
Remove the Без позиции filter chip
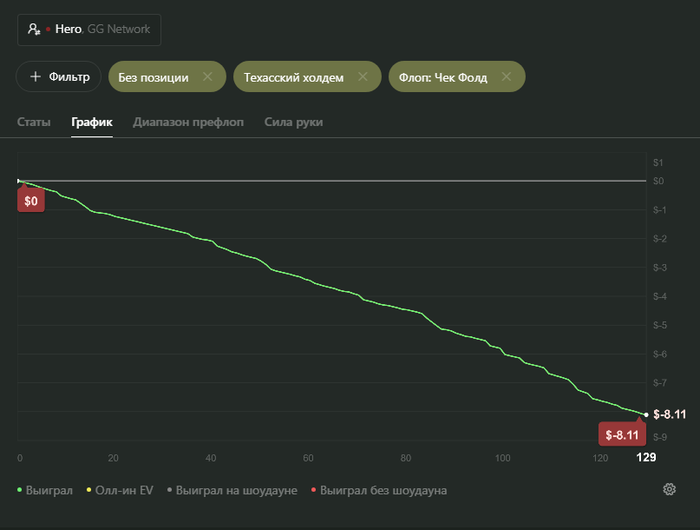[207, 77]
